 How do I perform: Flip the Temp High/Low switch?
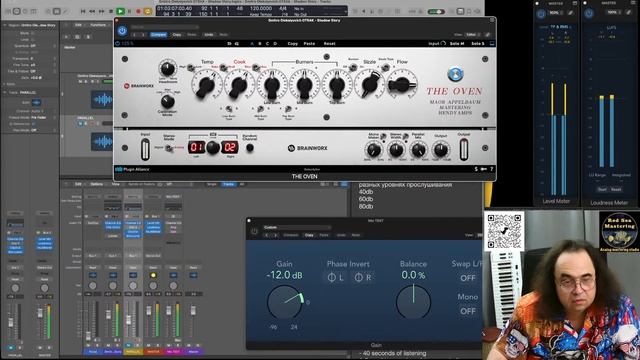point(191,68)
